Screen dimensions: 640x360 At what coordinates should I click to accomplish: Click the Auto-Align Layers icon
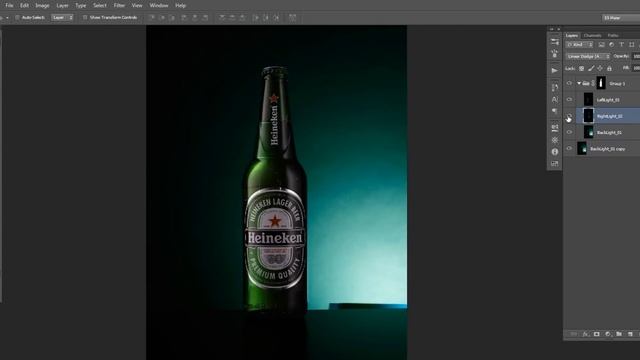[293, 18]
